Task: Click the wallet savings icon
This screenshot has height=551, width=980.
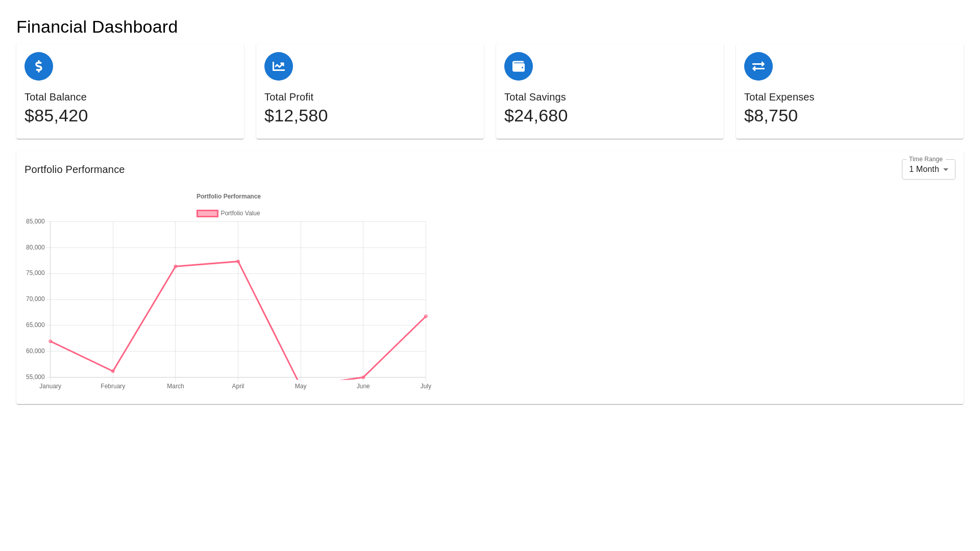Action: coord(519,66)
